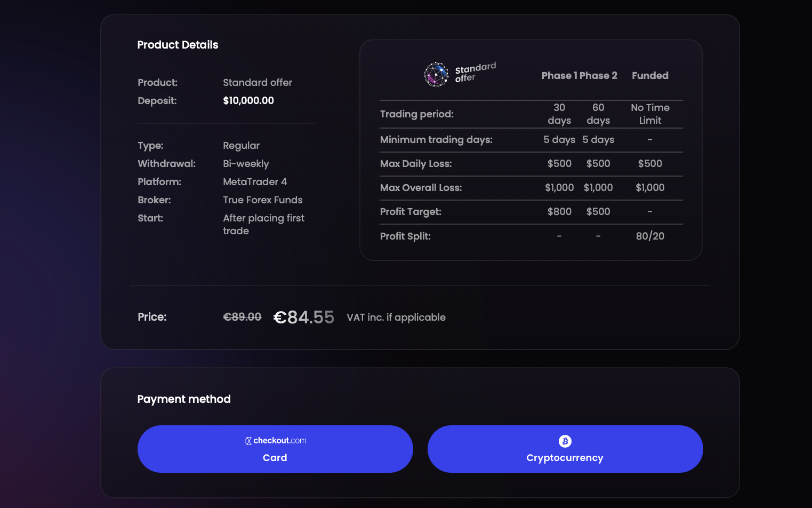Viewport: 812px width, 508px height.
Task: Click the MetaTrader 4 platform value
Action: tap(255, 182)
